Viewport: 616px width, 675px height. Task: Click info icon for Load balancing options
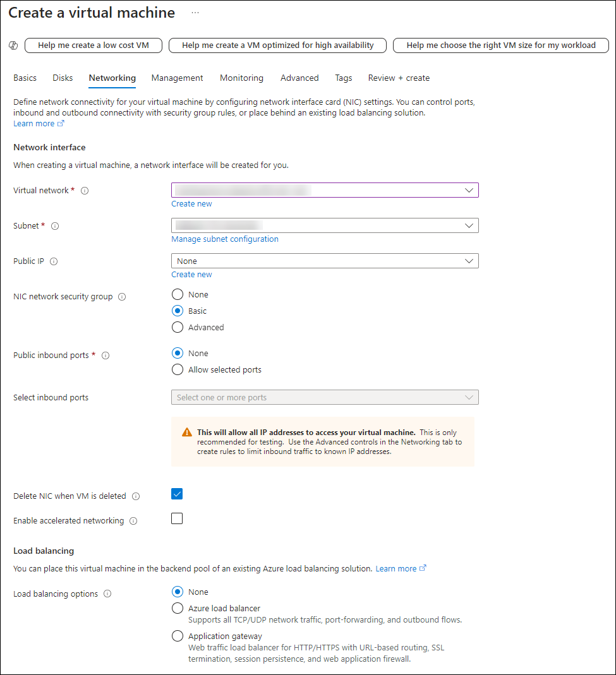point(107,594)
